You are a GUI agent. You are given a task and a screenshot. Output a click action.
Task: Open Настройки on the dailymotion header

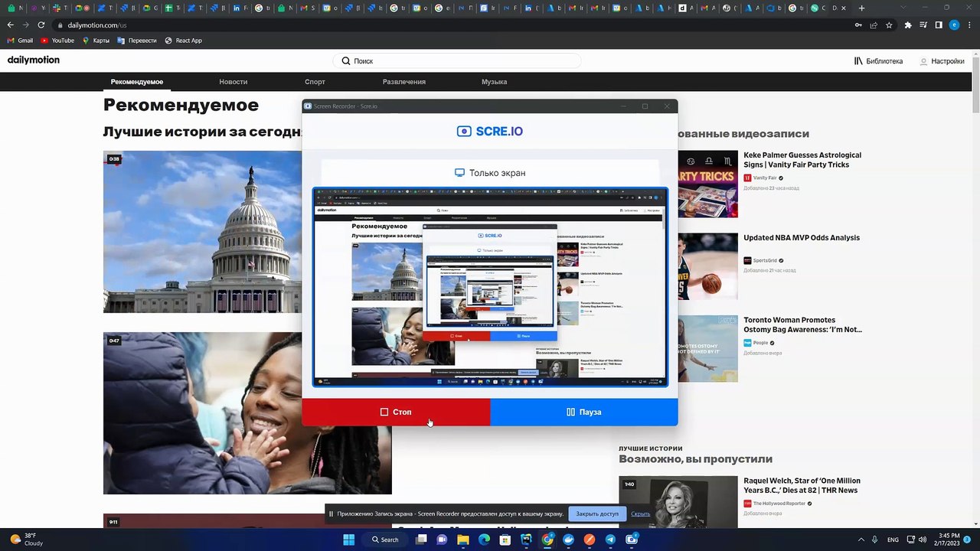coord(942,61)
